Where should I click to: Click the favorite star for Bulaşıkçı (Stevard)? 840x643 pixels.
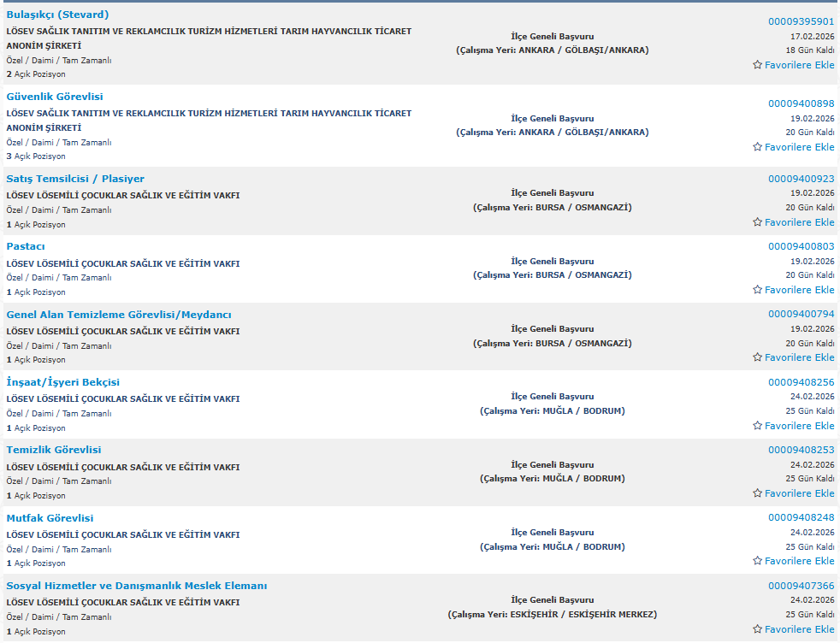(757, 65)
